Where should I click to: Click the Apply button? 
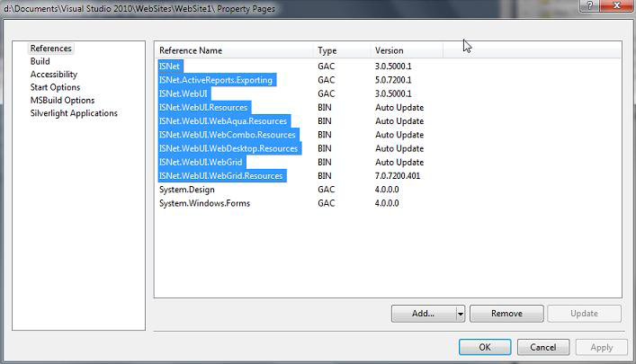click(602, 348)
